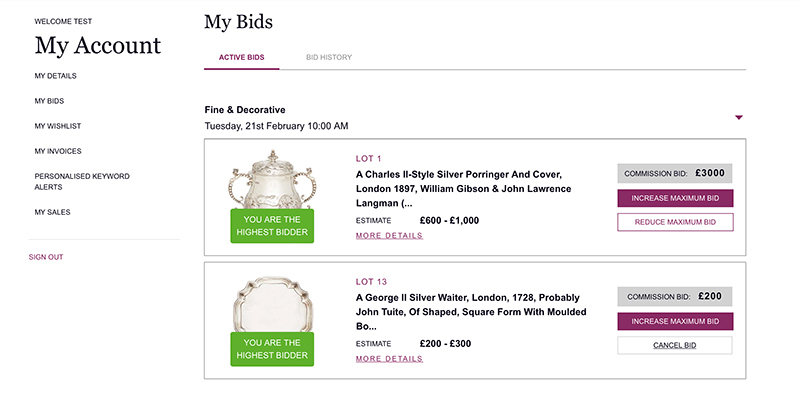The image size is (800, 415).
Task: Go to My Bids sidebar link
Action: point(51,101)
